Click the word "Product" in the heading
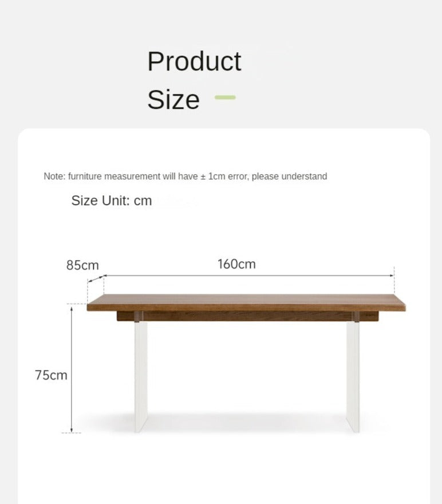 [x=194, y=61]
